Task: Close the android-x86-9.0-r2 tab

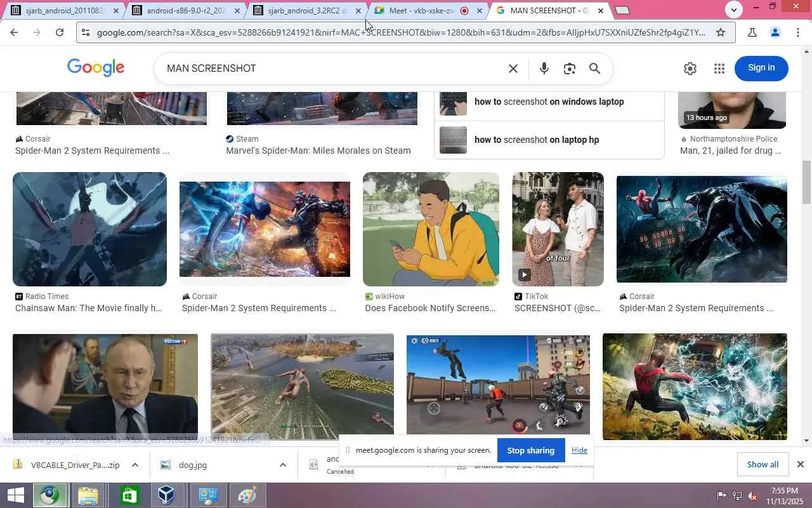Action: (237, 11)
